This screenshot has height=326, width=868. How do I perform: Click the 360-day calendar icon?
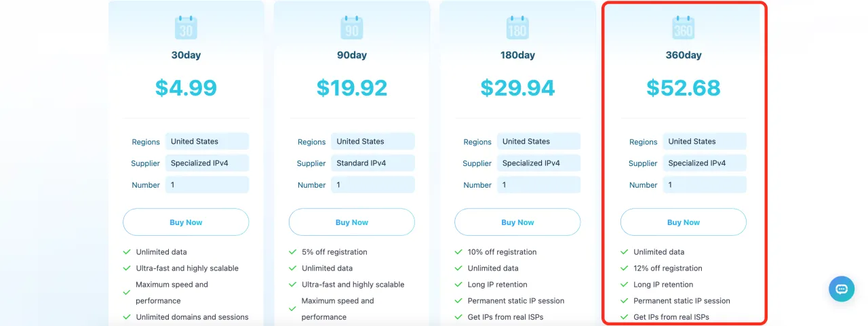(683, 28)
